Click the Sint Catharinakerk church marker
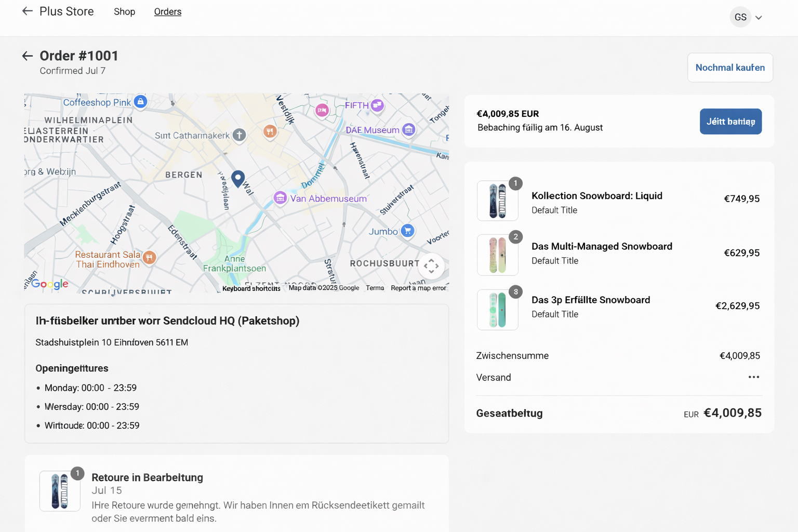 pyautogui.click(x=239, y=135)
